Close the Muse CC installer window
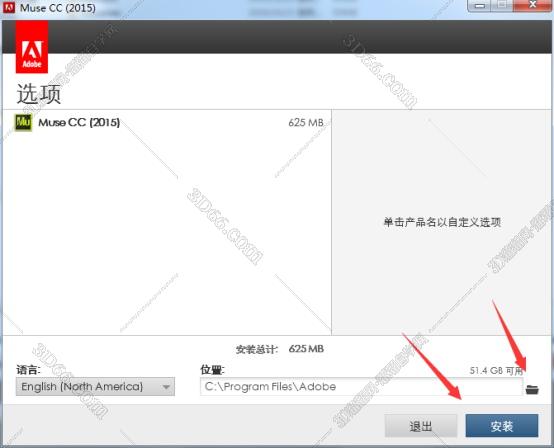The height and width of the screenshot is (448, 554). [x=532, y=5]
